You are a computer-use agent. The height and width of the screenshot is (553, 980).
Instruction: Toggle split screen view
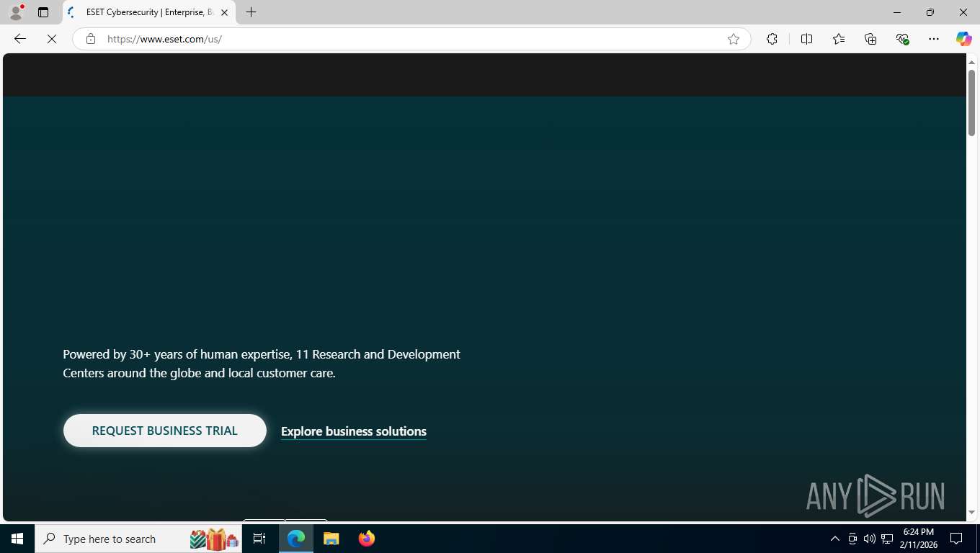pyautogui.click(x=806, y=39)
